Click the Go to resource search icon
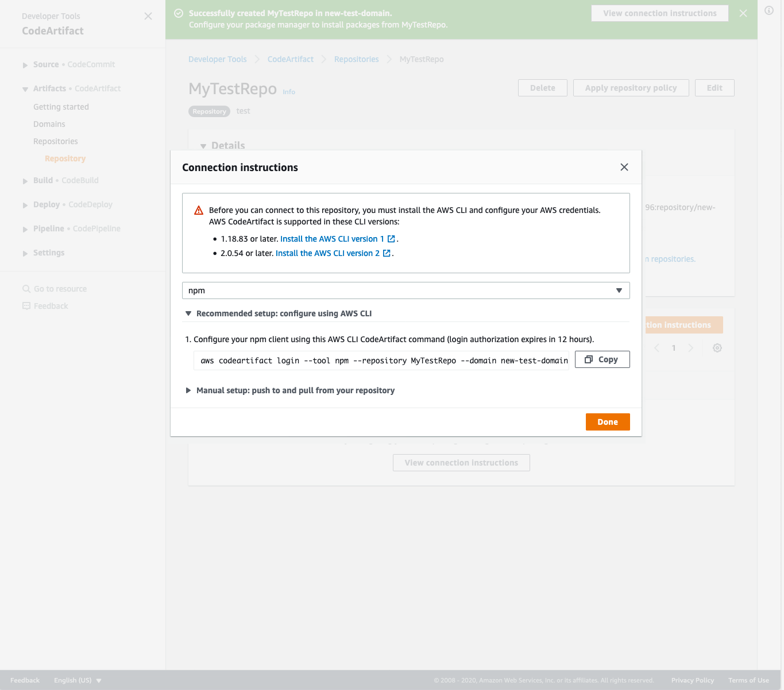Screen dimensions: 784x690 26,289
